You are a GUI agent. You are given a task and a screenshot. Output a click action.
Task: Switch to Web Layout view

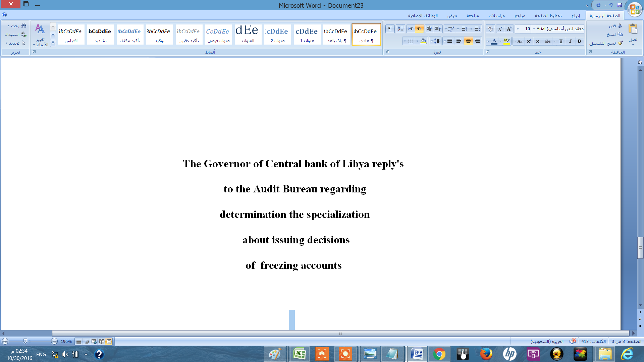pyautogui.click(x=94, y=342)
